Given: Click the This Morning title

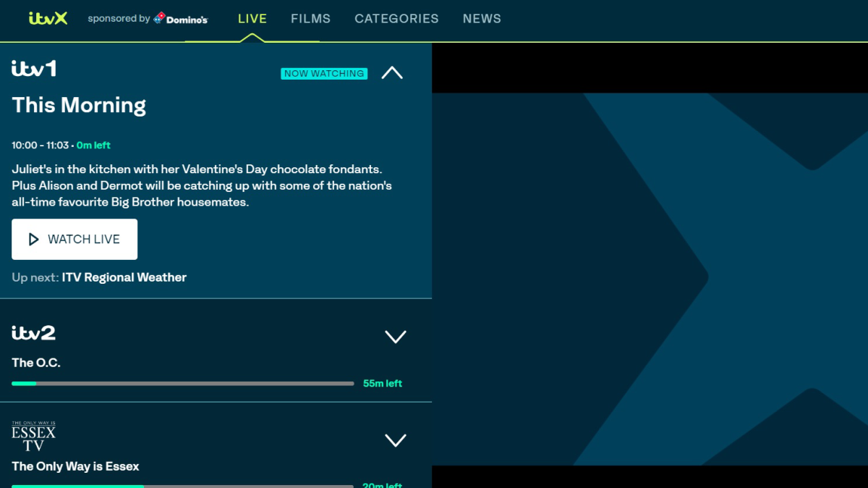Looking at the screenshot, I should coord(79,105).
